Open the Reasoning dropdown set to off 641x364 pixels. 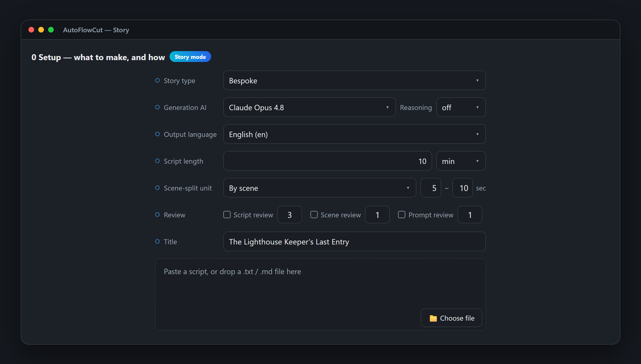tap(461, 107)
